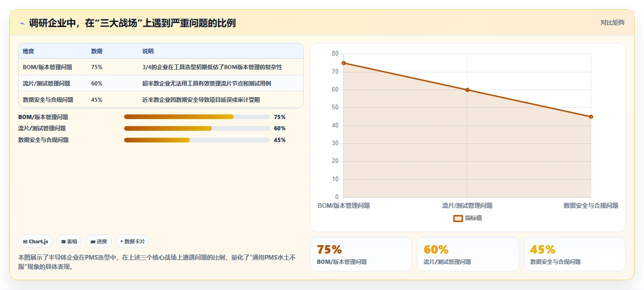Click the caption paragraph starting 本图展示了
Image resolution: width=644 pixels, height=290 pixels.
tap(157, 262)
